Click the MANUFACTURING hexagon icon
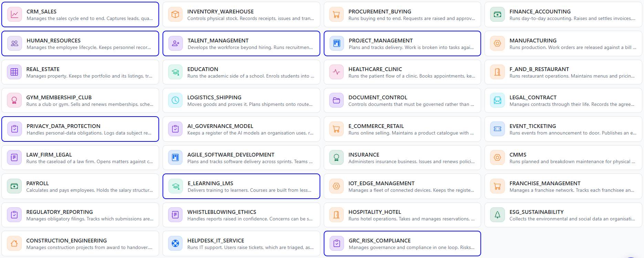 pos(497,43)
